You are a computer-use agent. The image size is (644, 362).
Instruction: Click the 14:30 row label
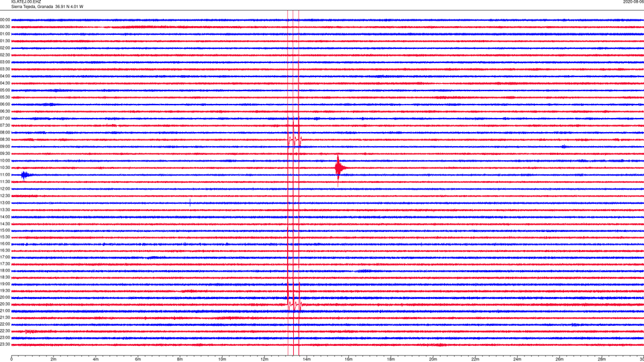pos(5,224)
